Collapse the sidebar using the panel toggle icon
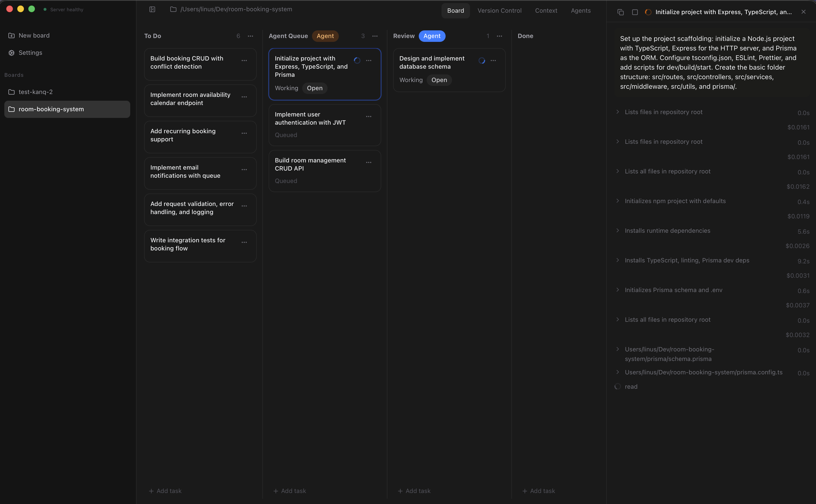This screenshot has height=504, width=816. (x=152, y=9)
